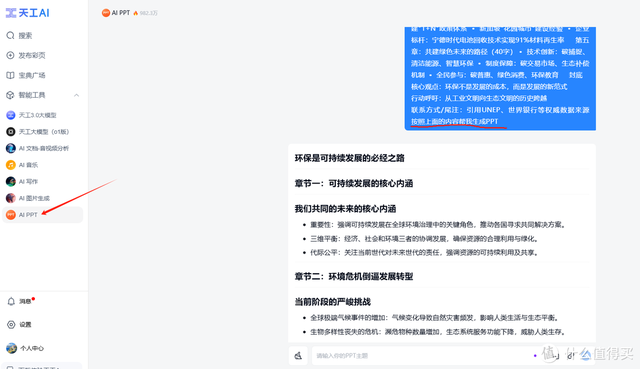Select AI 文档-音视频分析 tool icon
Screen dimensions: 640x369
[11, 148]
